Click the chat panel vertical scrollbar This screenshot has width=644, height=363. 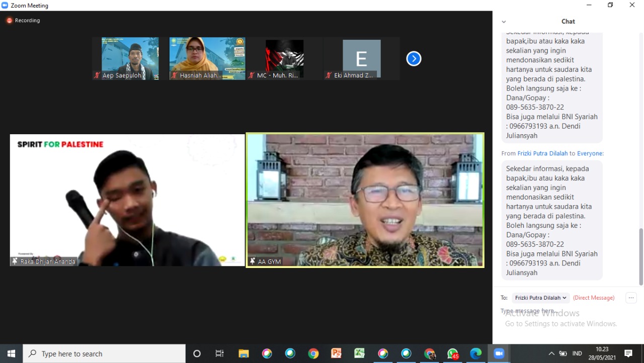click(x=640, y=256)
